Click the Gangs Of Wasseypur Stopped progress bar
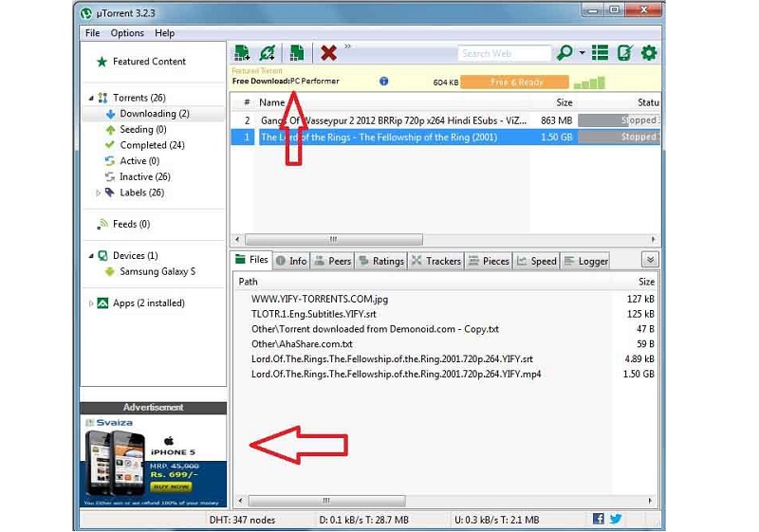The width and height of the screenshot is (759, 532). pos(620,120)
